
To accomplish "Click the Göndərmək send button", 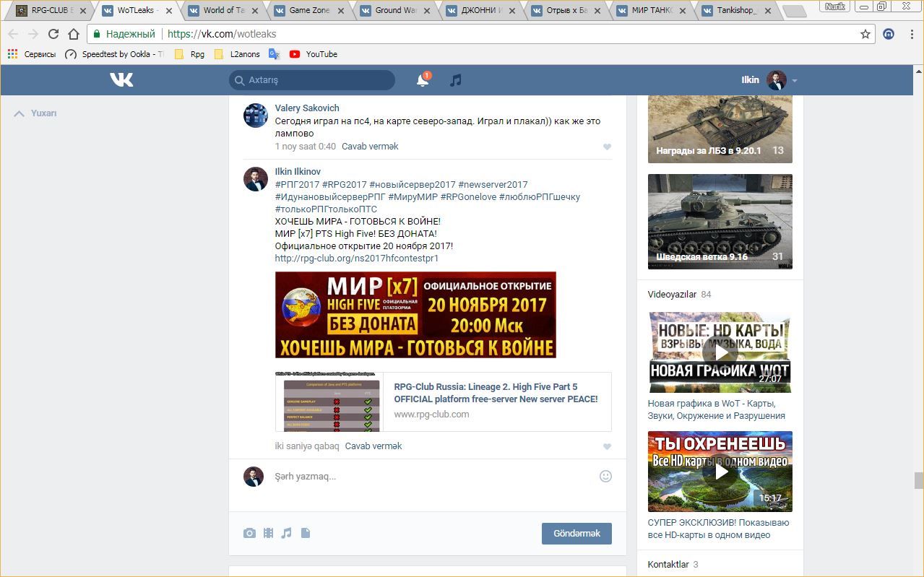I will [577, 534].
